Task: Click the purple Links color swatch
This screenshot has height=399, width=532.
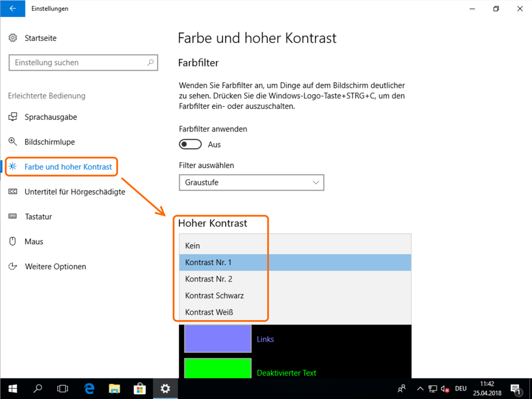Action: 218,339
